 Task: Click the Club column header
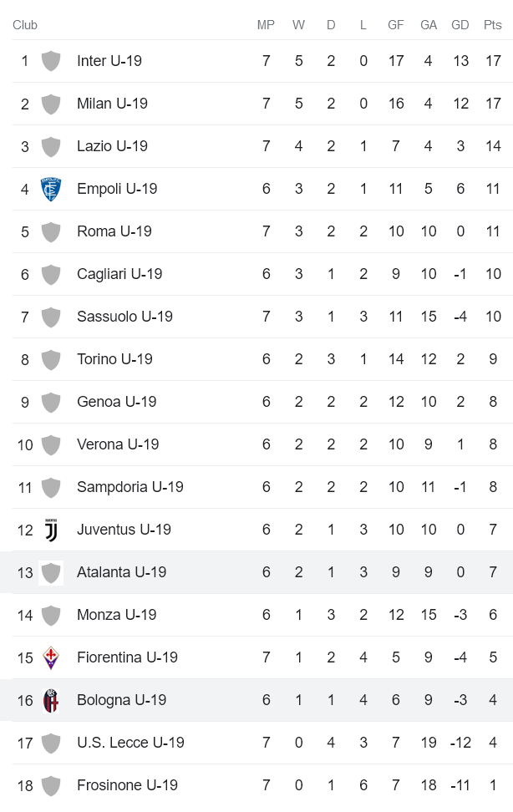(x=25, y=25)
